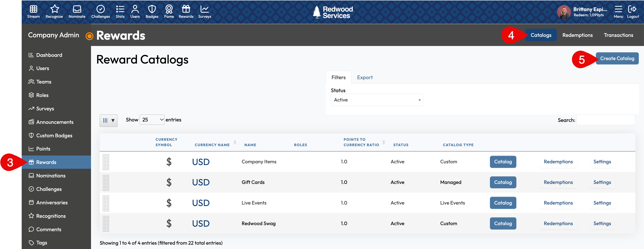The width and height of the screenshot is (644, 249).
Task: Open the Show entries dropdown
Action: click(152, 120)
